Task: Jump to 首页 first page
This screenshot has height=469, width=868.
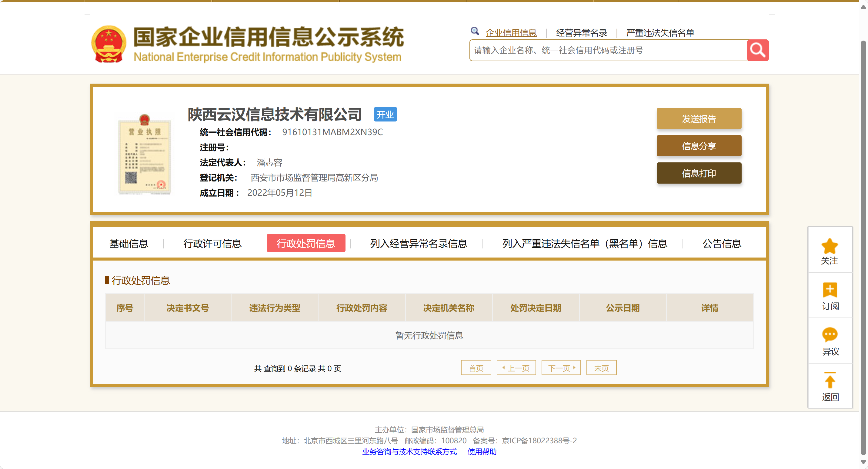Action: [476, 368]
